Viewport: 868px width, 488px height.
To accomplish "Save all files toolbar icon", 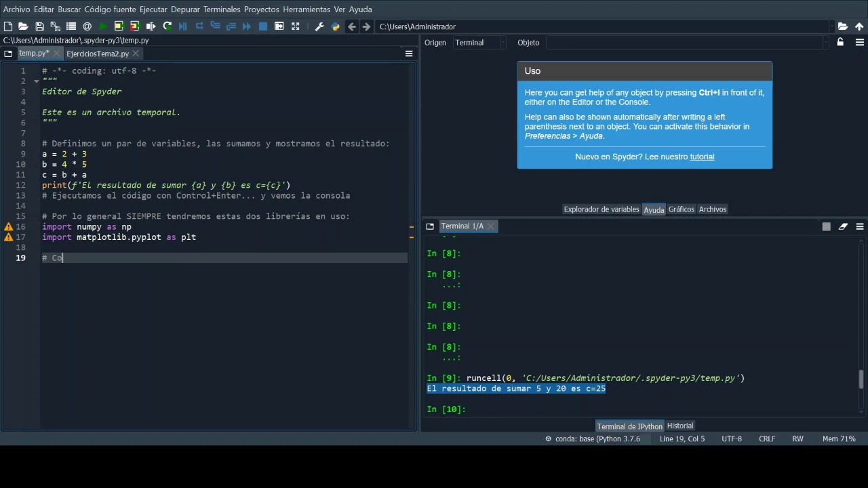I will click(55, 26).
